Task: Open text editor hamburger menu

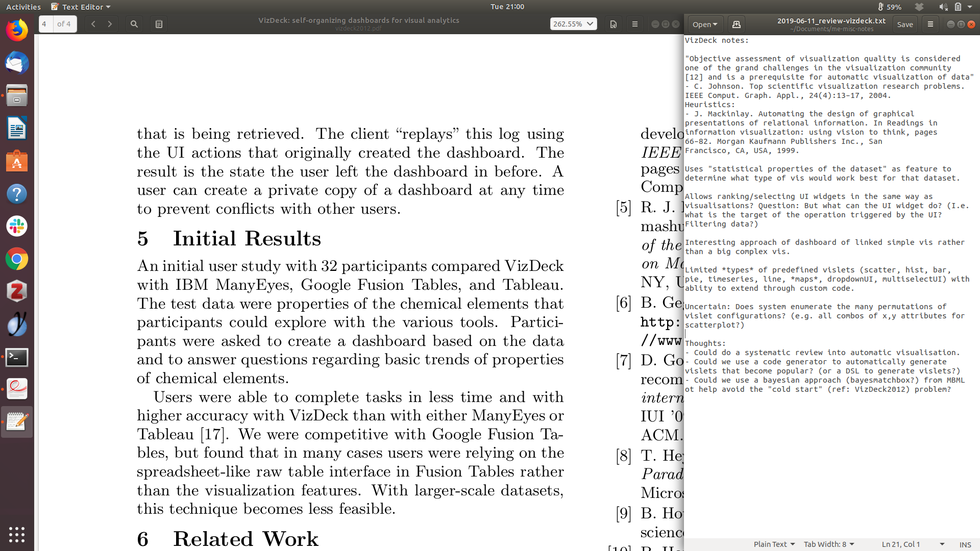Action: pyautogui.click(x=930, y=24)
